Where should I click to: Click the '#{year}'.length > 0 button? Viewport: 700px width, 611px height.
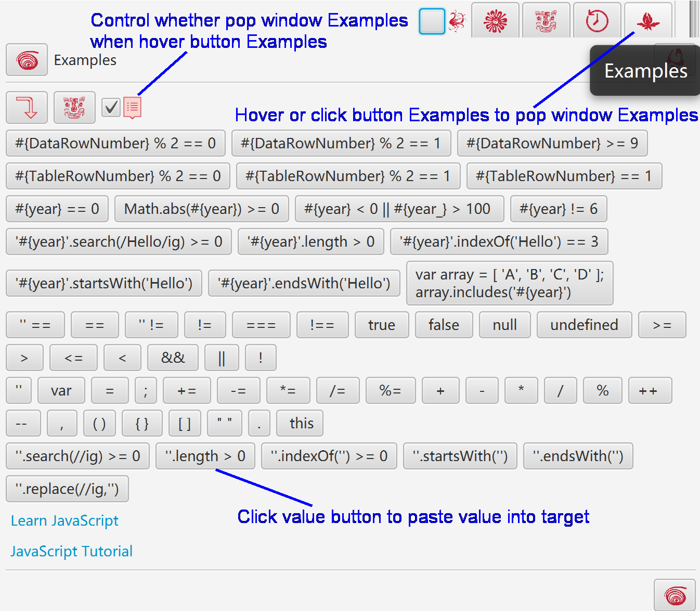click(311, 241)
